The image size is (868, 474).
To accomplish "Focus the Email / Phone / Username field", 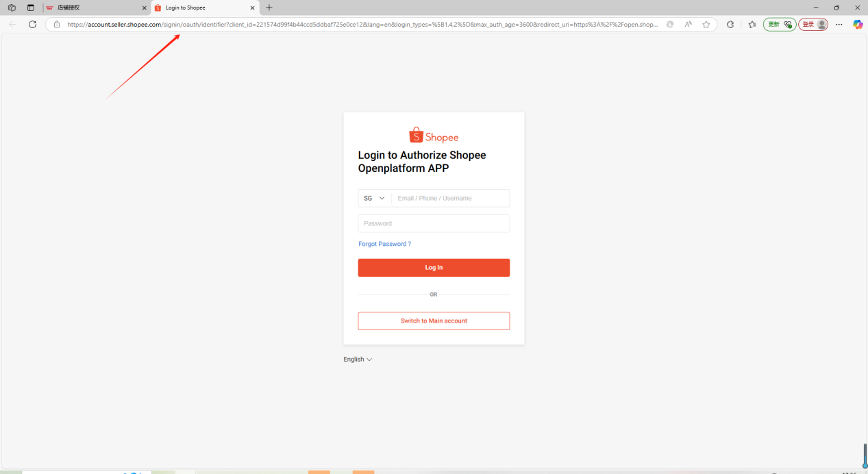I will pos(451,198).
